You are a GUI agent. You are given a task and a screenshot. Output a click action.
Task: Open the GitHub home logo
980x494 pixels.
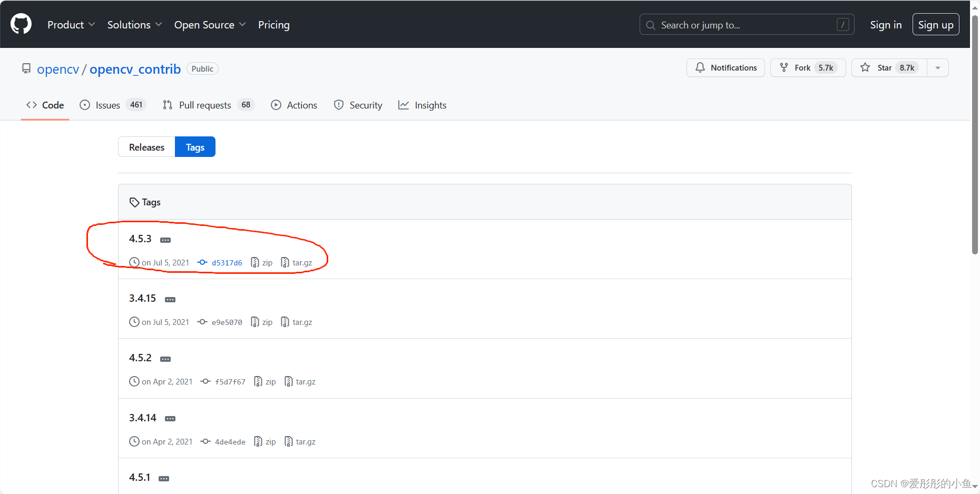coord(21,24)
